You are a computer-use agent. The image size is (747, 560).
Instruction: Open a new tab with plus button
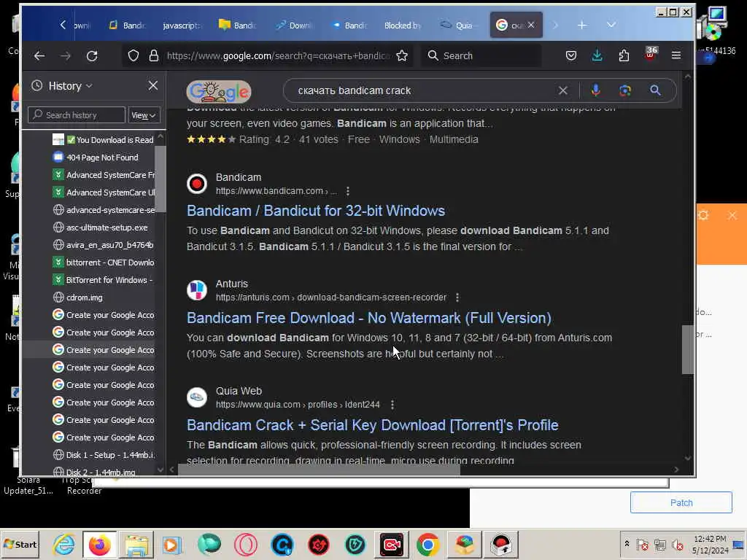(581, 26)
